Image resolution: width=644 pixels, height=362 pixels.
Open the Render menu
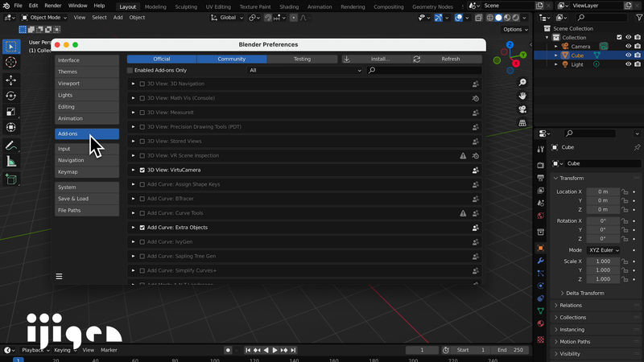53,6
